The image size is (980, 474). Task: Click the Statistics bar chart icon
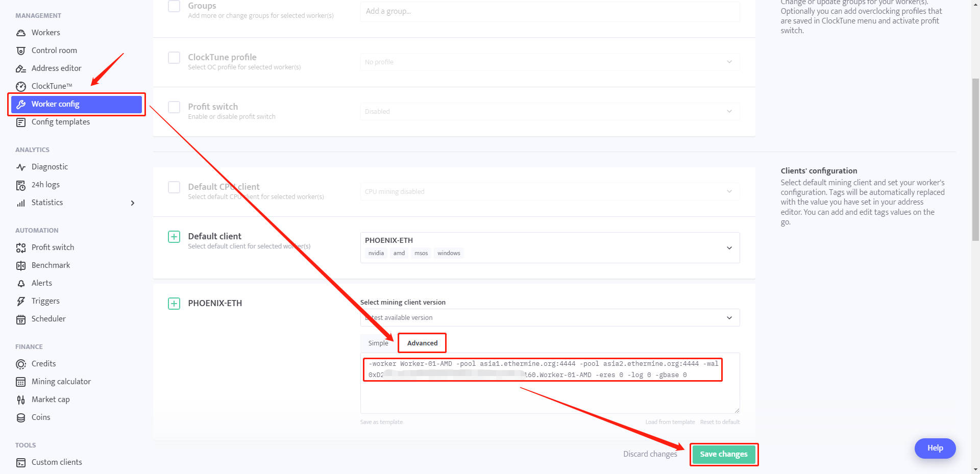click(x=21, y=203)
